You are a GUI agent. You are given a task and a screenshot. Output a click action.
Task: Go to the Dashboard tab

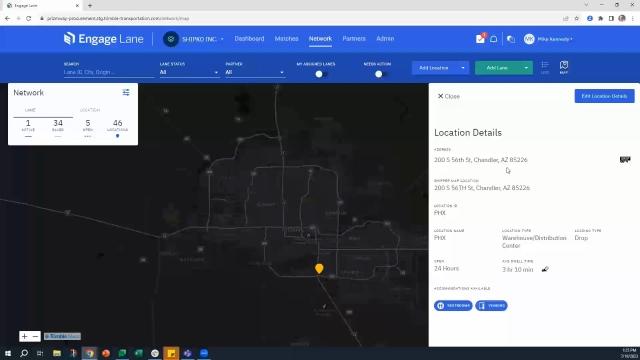click(x=249, y=39)
